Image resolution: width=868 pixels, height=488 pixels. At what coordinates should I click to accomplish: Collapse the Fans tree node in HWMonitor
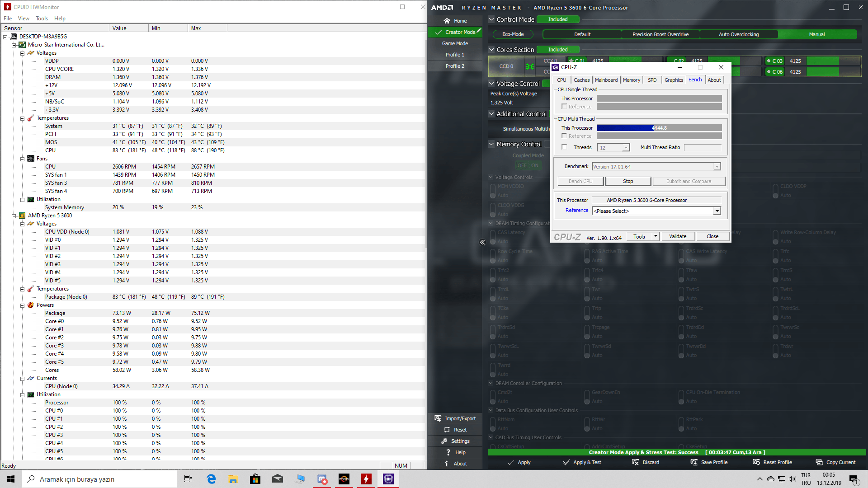(x=22, y=159)
